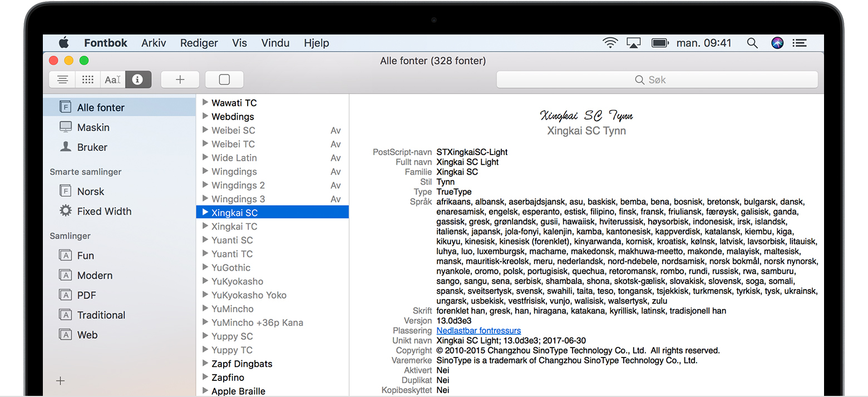This screenshot has width=868, height=397.
Task: Click the Modern collection icon
Action: tap(66, 275)
